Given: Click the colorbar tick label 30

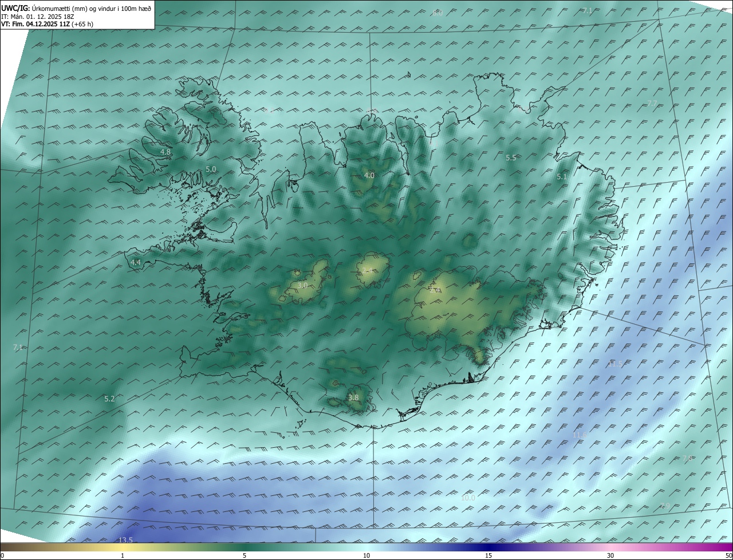Looking at the screenshot, I should click(610, 555).
